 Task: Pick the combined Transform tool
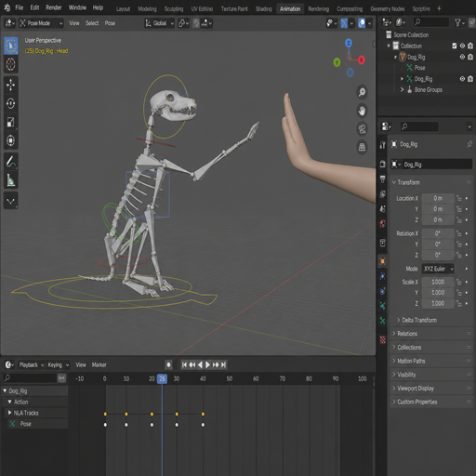click(10, 140)
